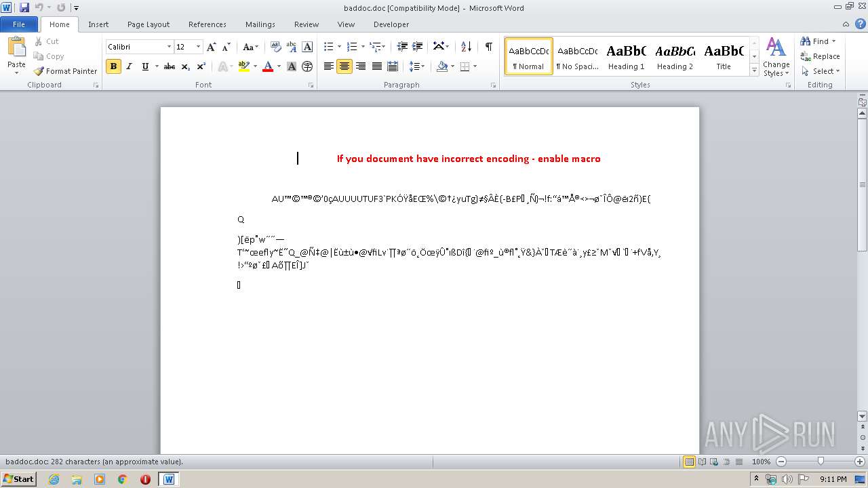Click Shading paint bucket icon
Screen dimensions: 868x488
(442, 66)
